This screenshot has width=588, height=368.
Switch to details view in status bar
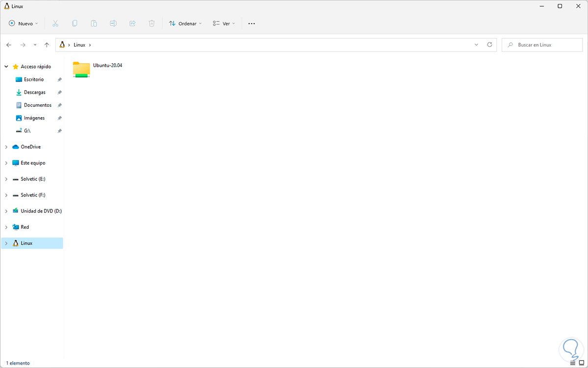pyautogui.click(x=573, y=364)
